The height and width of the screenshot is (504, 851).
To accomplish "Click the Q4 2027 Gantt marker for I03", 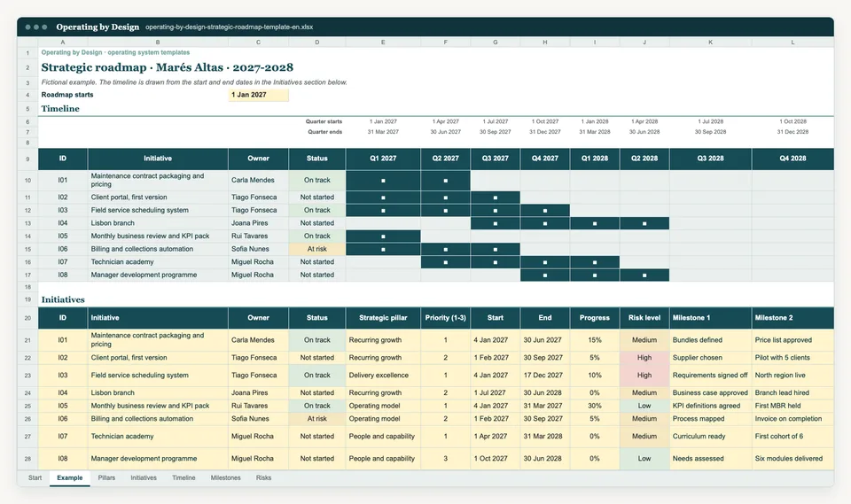I will click(545, 211).
